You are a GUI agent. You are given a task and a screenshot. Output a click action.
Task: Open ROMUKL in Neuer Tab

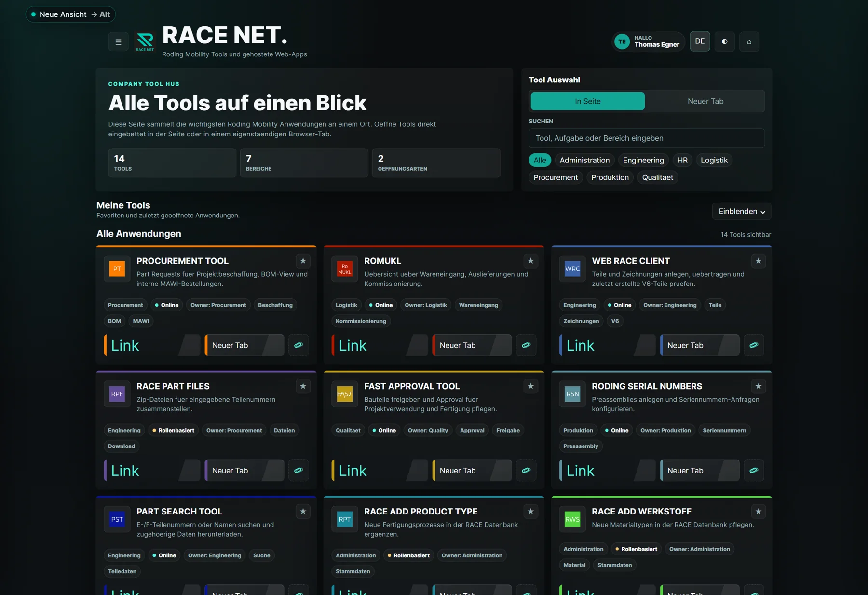pos(472,345)
